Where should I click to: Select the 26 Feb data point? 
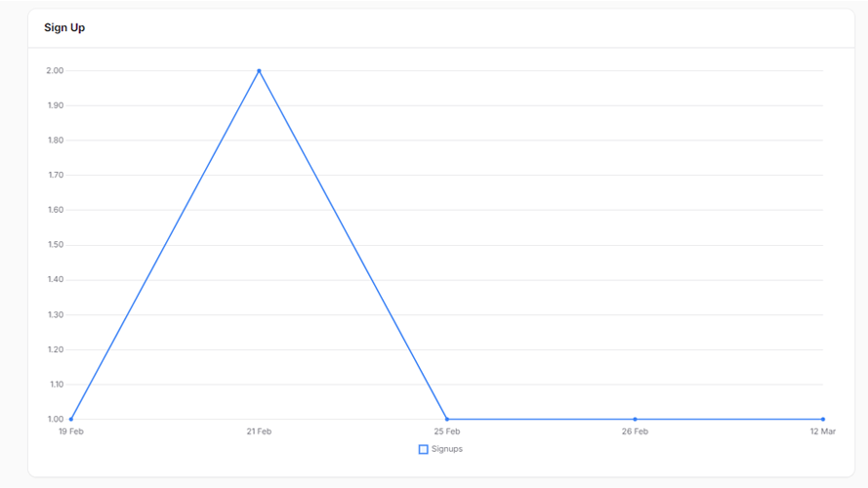click(x=635, y=419)
